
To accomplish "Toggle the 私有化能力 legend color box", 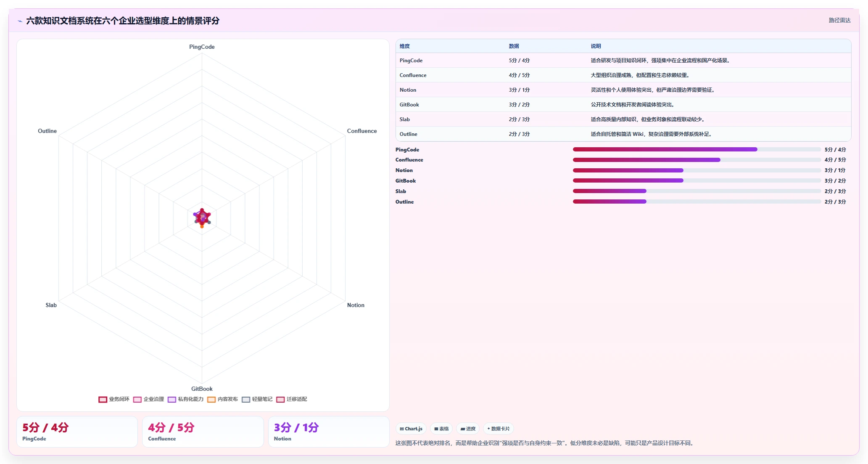I will click(x=172, y=399).
